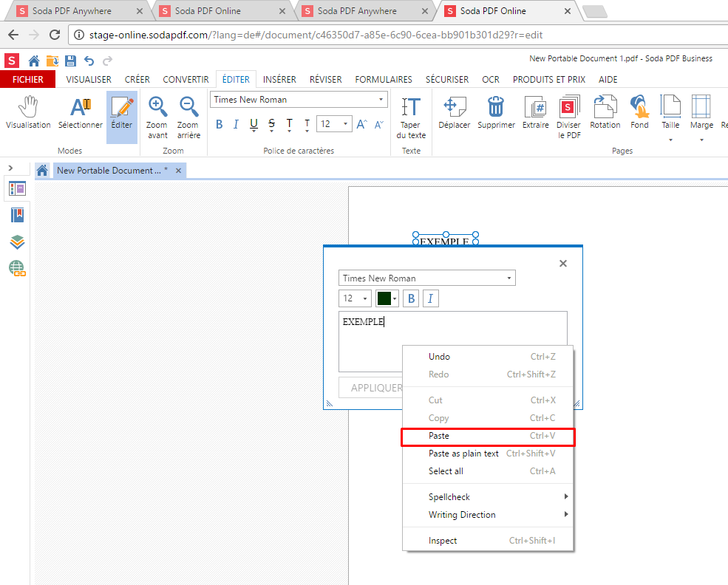The image size is (728, 585).
Task: Select the Rotation tool
Action: (x=605, y=114)
